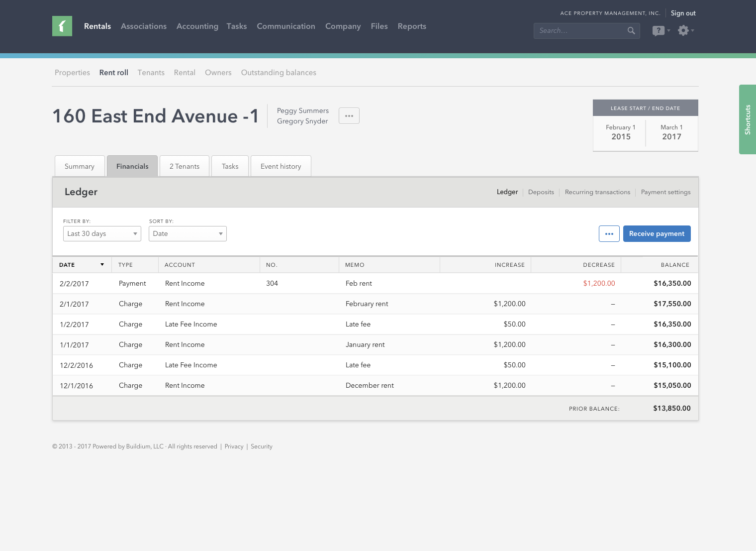The height and width of the screenshot is (551, 756).
Task: Toggle sort arrow on the Date column
Action: [102, 265]
